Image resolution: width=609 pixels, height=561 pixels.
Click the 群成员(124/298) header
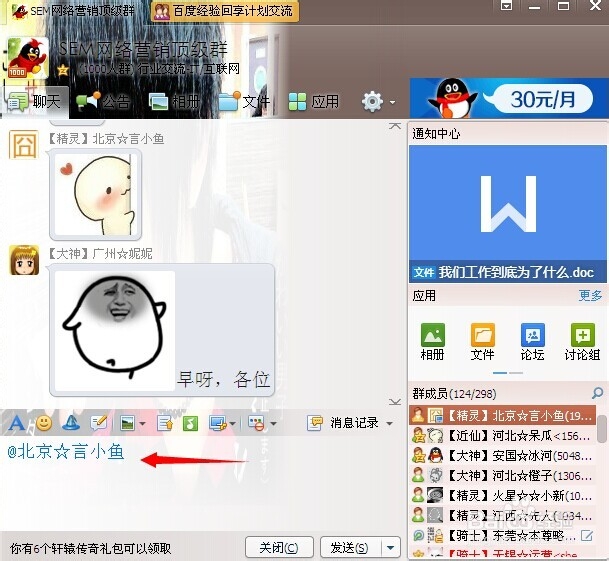coord(454,394)
